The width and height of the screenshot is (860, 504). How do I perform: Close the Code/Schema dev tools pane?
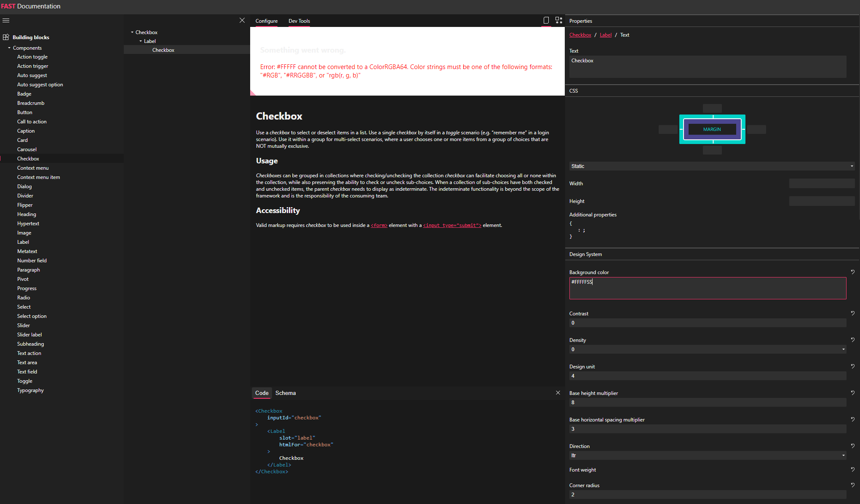click(558, 393)
